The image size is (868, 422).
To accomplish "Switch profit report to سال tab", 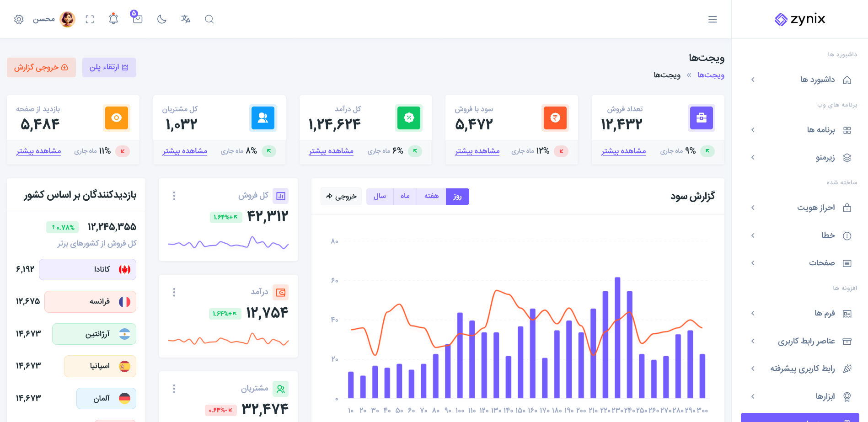I will tap(380, 196).
